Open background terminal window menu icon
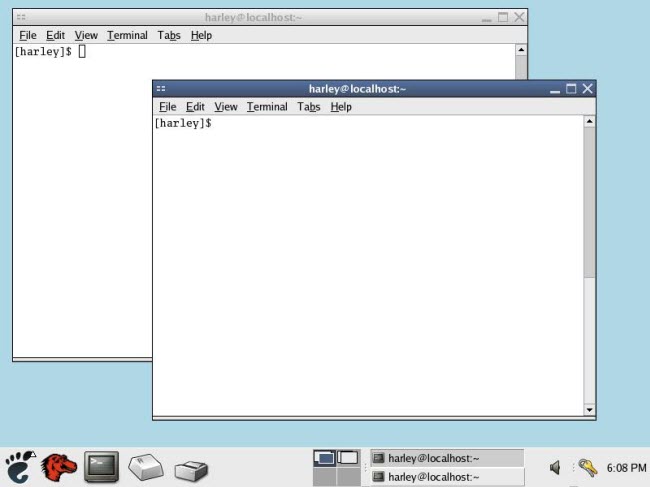This screenshot has width=650, height=487. [21, 17]
